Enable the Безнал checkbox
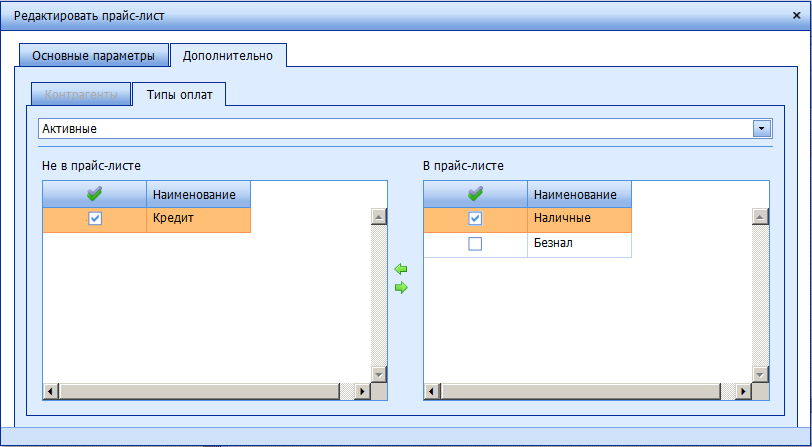Screen dimensions: 812x447 pyautogui.click(x=475, y=244)
